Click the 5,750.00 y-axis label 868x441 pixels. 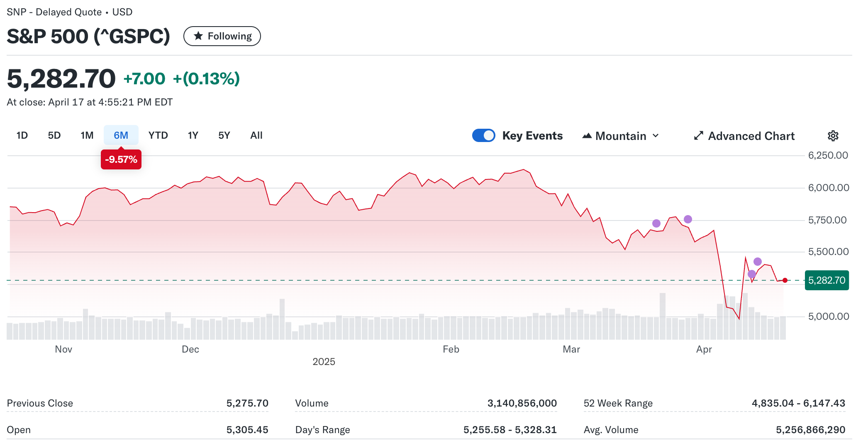(x=827, y=220)
